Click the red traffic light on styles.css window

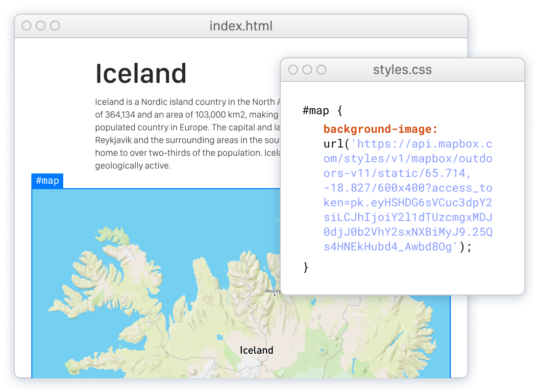point(292,70)
